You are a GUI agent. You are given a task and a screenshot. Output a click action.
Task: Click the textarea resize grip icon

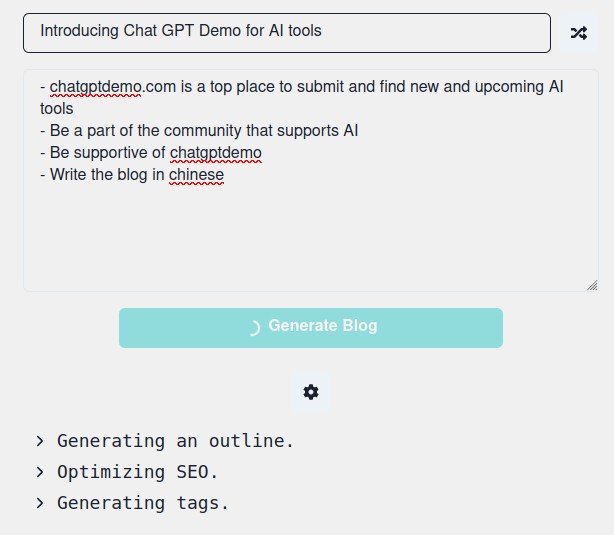[x=592, y=285]
